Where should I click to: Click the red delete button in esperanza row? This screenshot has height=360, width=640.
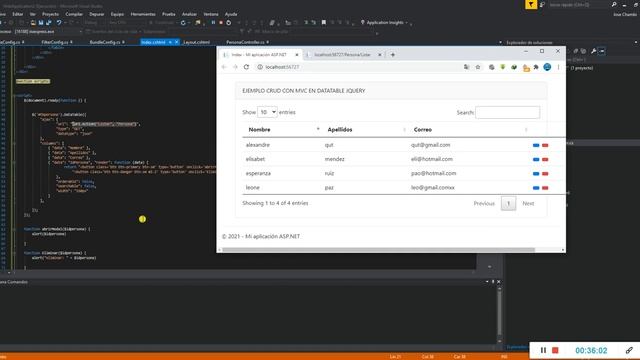point(545,174)
